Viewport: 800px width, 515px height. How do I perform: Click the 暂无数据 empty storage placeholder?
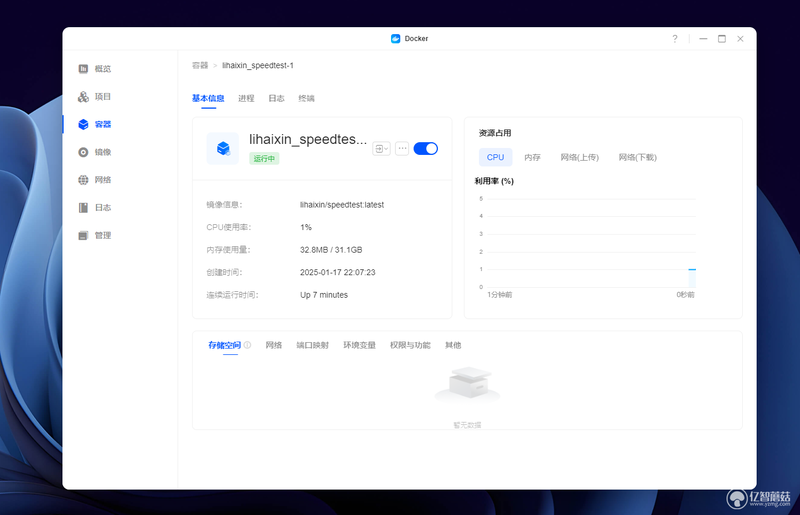[467, 425]
